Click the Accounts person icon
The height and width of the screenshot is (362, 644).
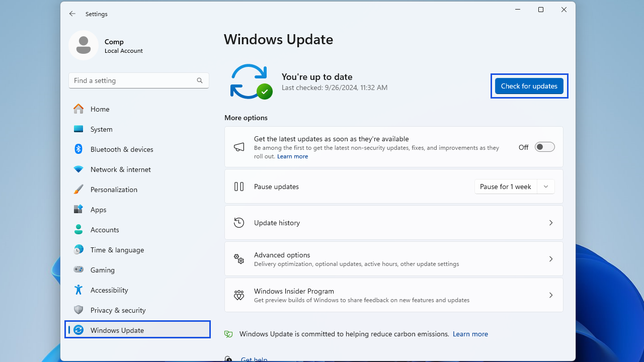78,229
